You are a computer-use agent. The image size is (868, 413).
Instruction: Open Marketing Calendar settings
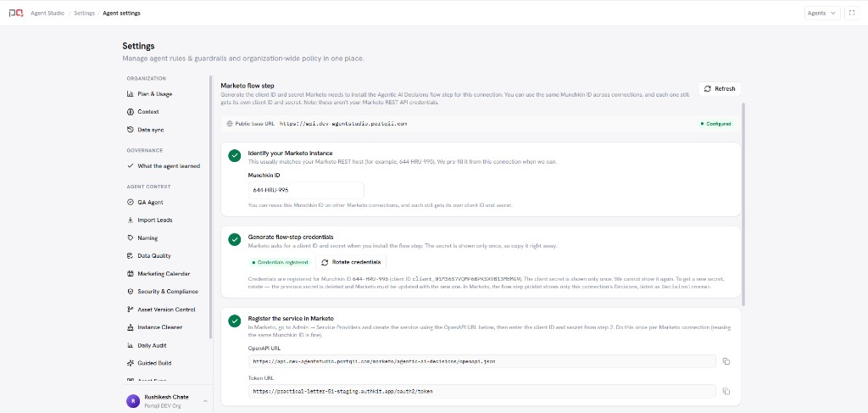165,273
